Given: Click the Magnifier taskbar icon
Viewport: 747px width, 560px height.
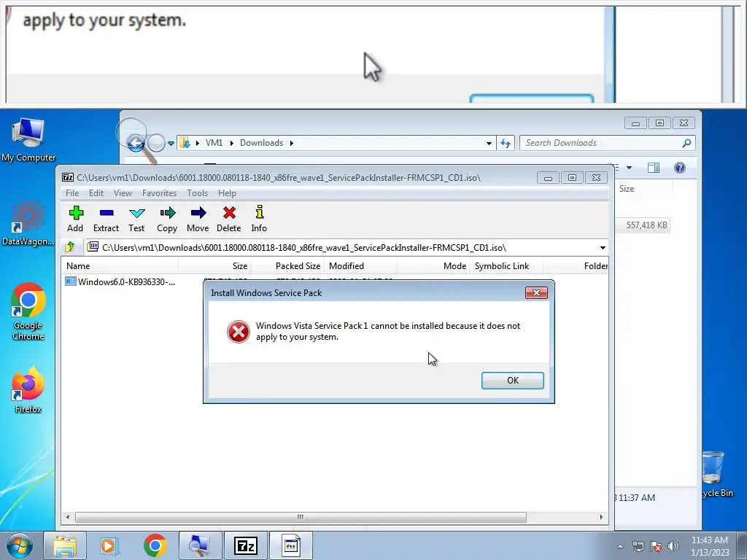Looking at the screenshot, I should [200, 545].
